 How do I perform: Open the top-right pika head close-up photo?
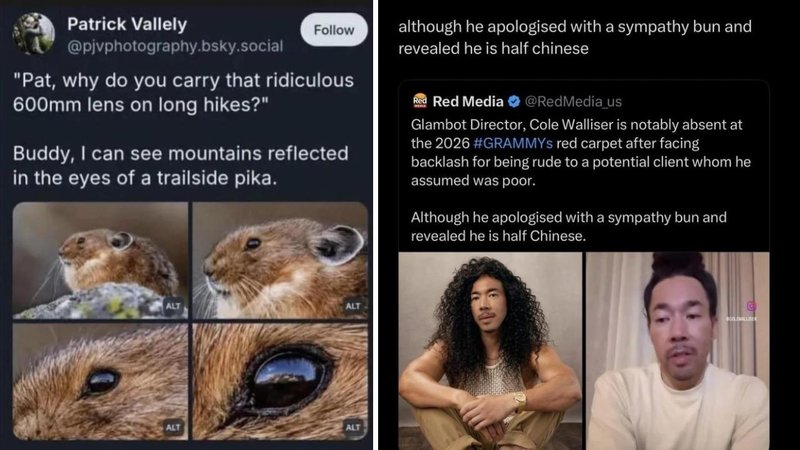click(280, 260)
